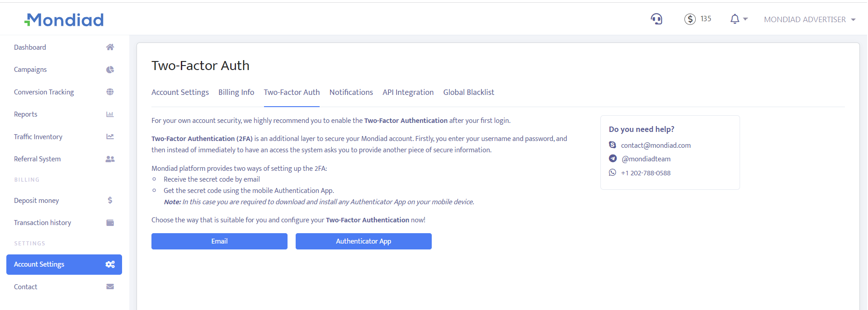Click the Referral System users icon

tap(110, 159)
